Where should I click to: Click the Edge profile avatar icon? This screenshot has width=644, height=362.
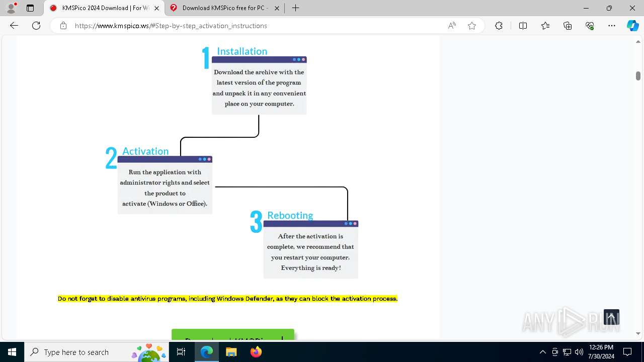click(x=11, y=8)
